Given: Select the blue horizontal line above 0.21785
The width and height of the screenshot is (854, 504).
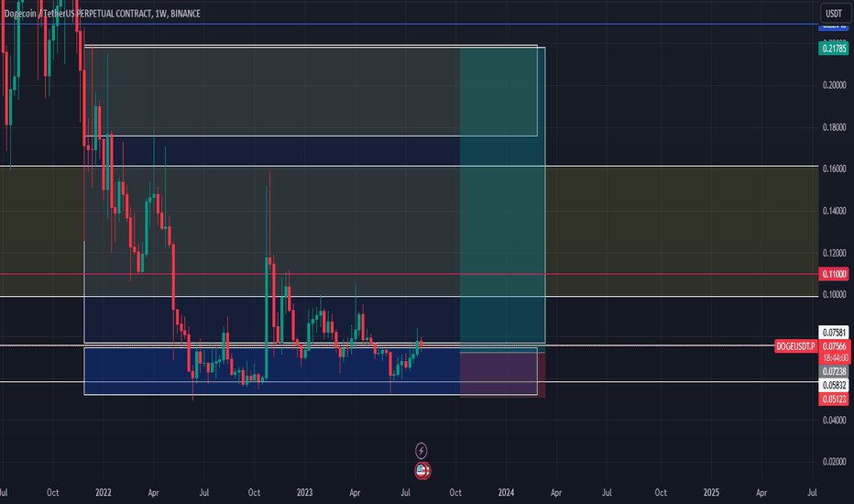Looking at the screenshot, I should (409, 24).
